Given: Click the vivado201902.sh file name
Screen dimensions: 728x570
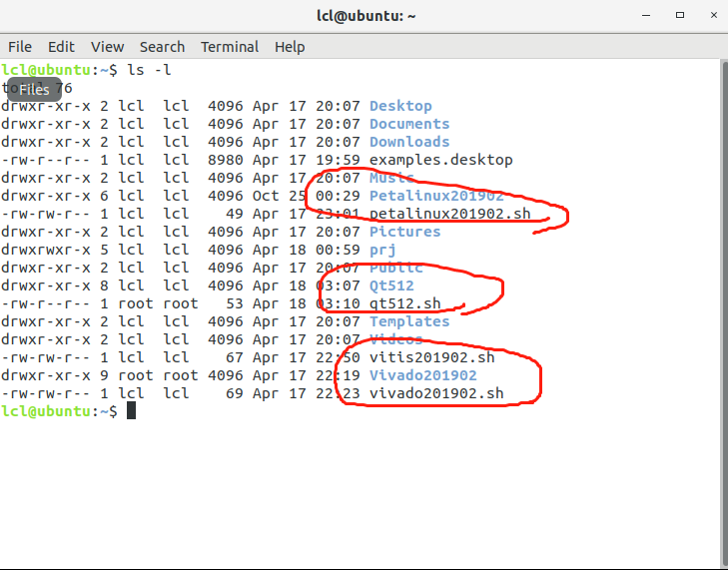Looking at the screenshot, I should (x=436, y=393).
